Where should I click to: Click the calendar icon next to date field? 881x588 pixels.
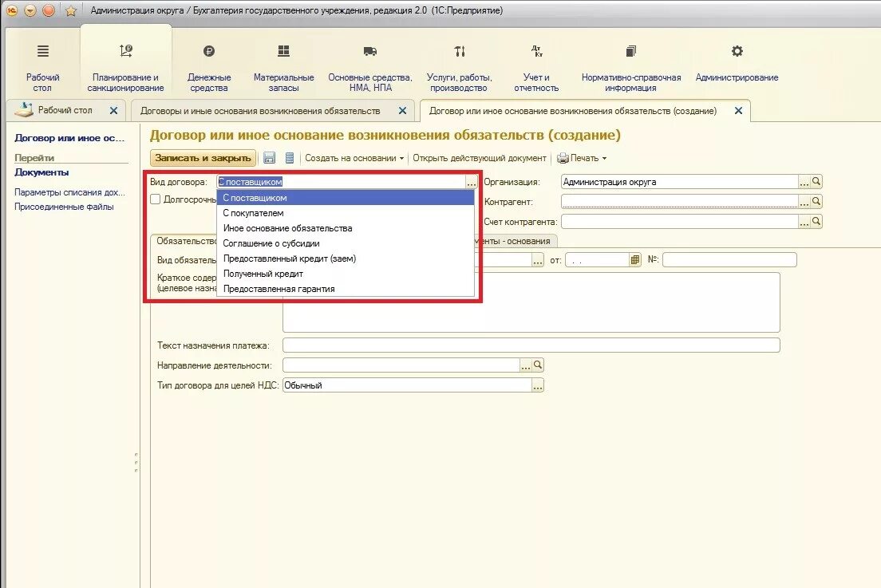click(635, 260)
